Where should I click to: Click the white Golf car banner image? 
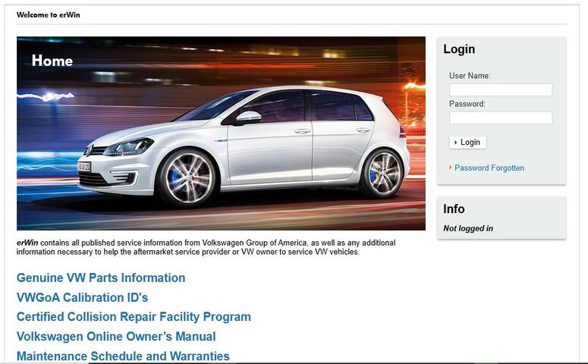221,133
